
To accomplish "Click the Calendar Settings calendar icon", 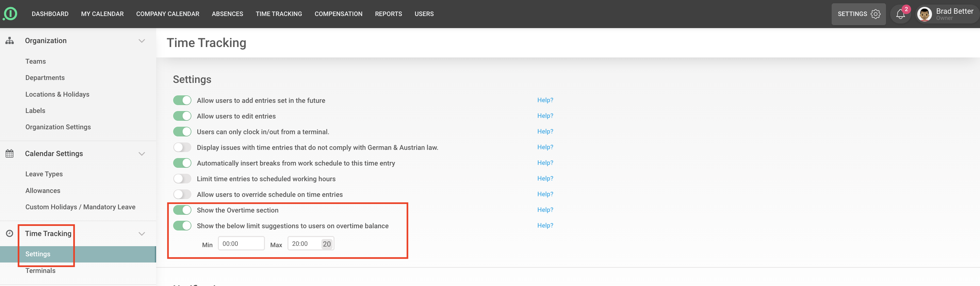I will (x=9, y=154).
